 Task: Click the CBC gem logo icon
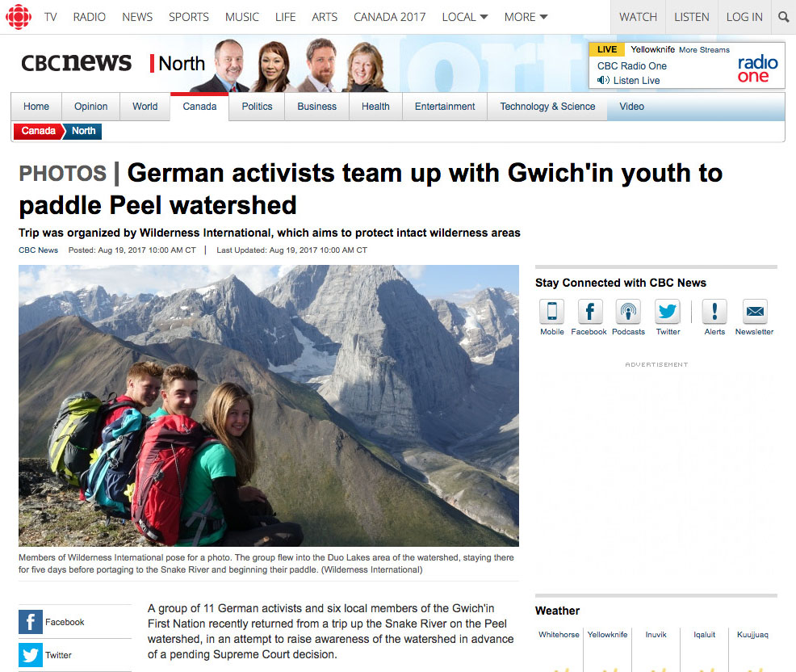pos(19,17)
